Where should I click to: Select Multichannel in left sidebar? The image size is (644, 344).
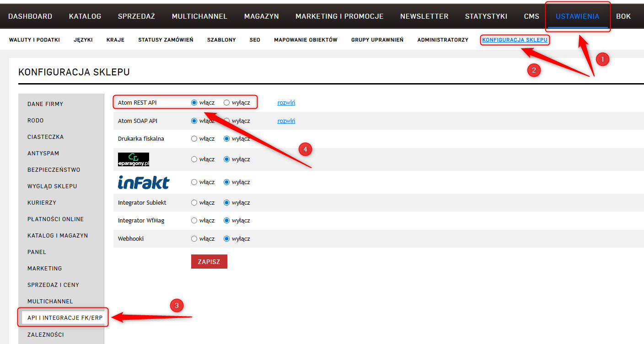50,302
